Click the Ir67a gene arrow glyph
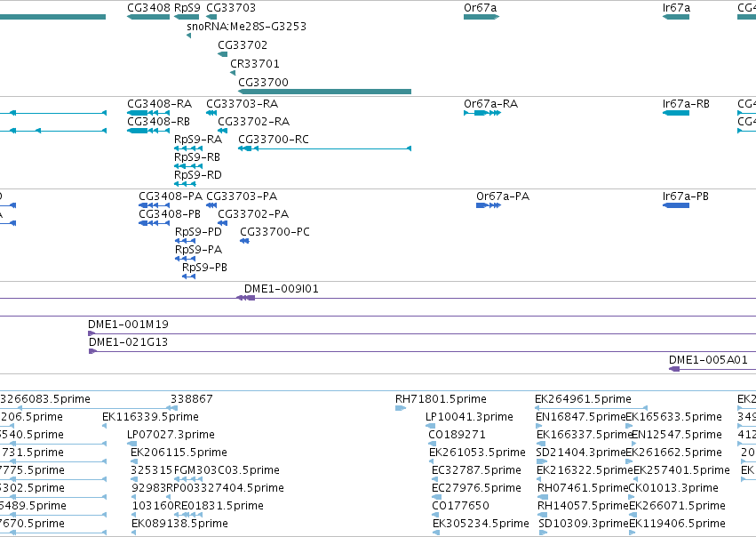Viewport: 756px width, 537px height. [x=675, y=17]
